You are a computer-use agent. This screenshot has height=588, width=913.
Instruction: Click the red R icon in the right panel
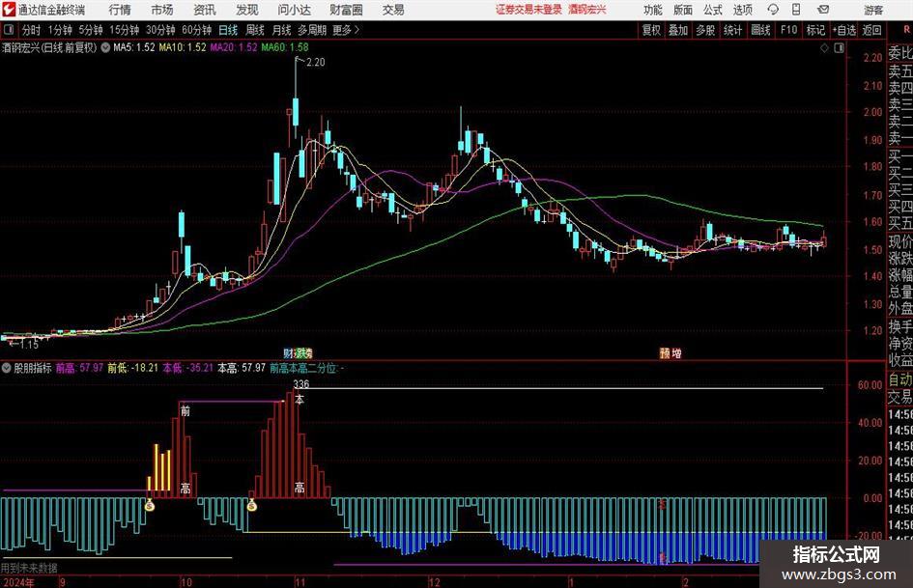click(x=906, y=30)
